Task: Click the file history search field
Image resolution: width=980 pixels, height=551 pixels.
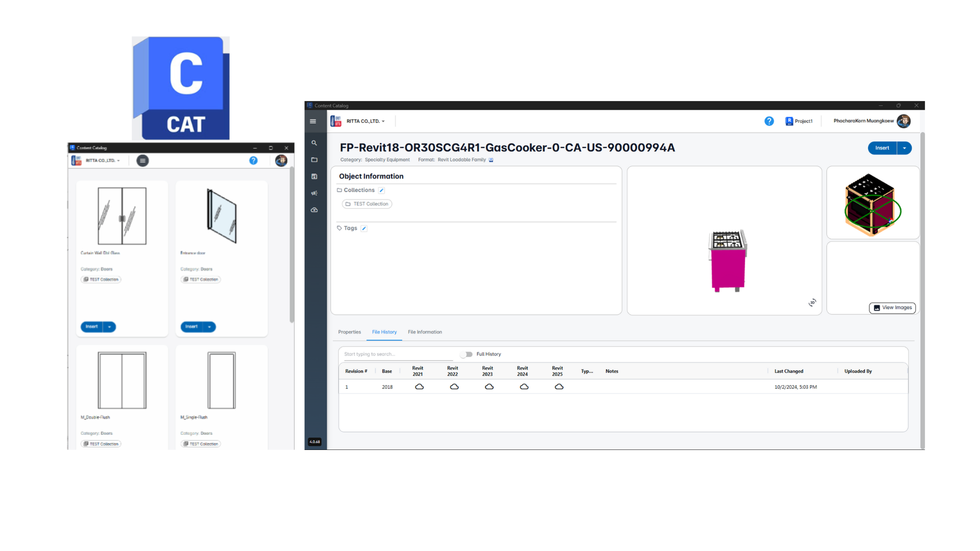Action: pyautogui.click(x=398, y=355)
